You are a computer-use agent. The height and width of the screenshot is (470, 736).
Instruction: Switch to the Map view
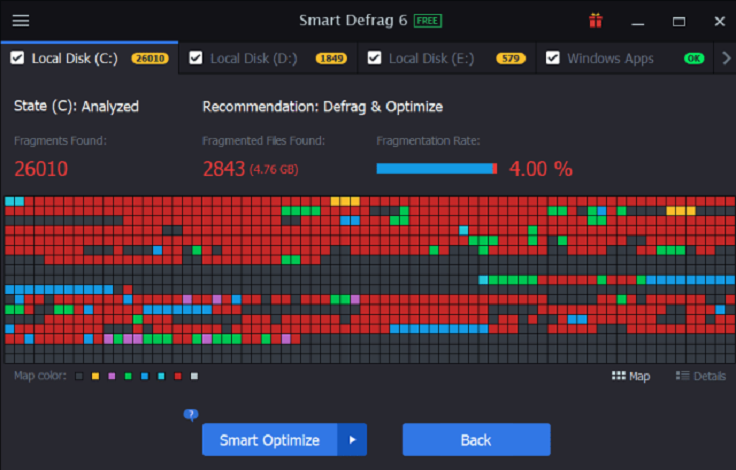coord(631,376)
